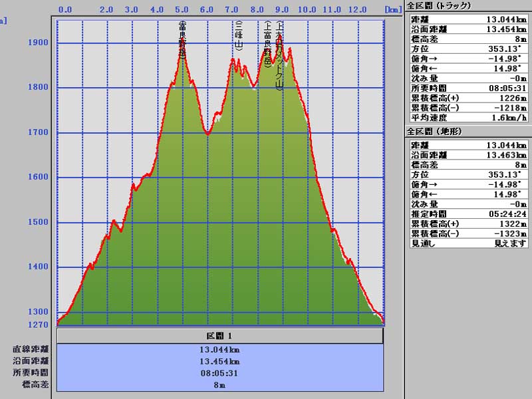Click the 8m 標高差 value under 区間 1
This screenshot has height=399, width=532.
pyautogui.click(x=219, y=384)
